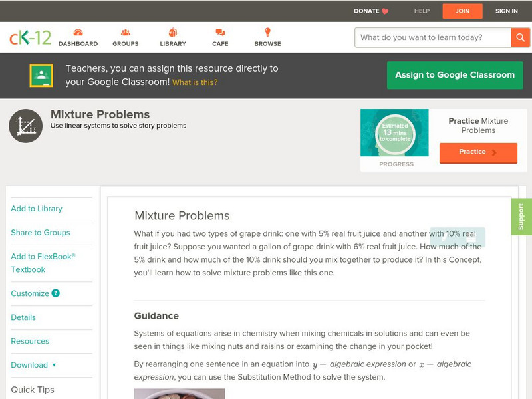The width and height of the screenshot is (532, 399).
Task: Click the orange search magnifier icon
Action: [521, 38]
